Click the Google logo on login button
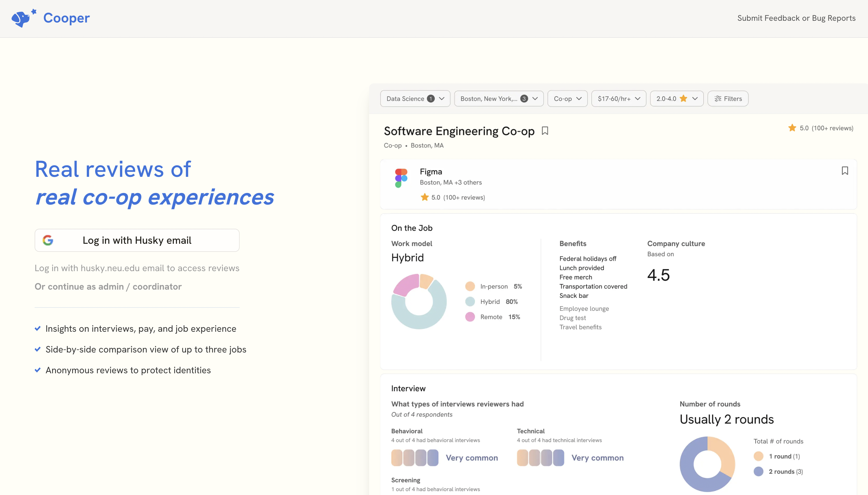This screenshot has width=868, height=495. click(x=48, y=240)
